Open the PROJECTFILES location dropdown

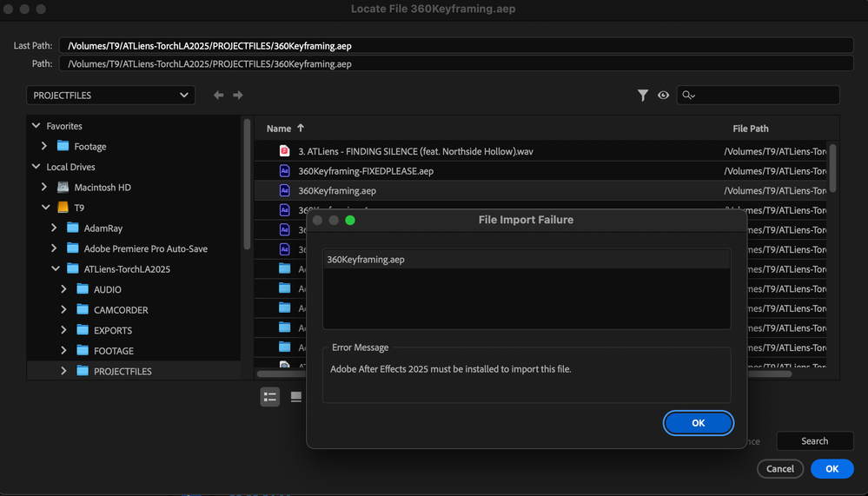[110, 96]
